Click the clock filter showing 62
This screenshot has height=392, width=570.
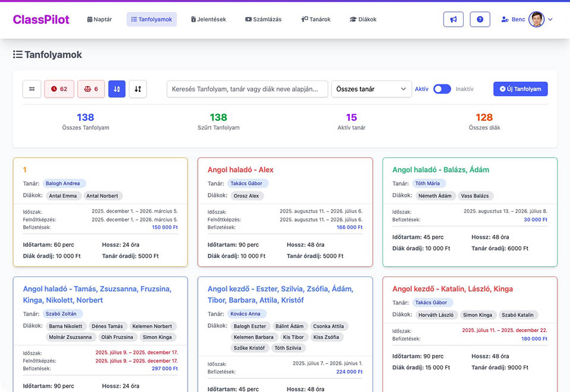coord(59,89)
